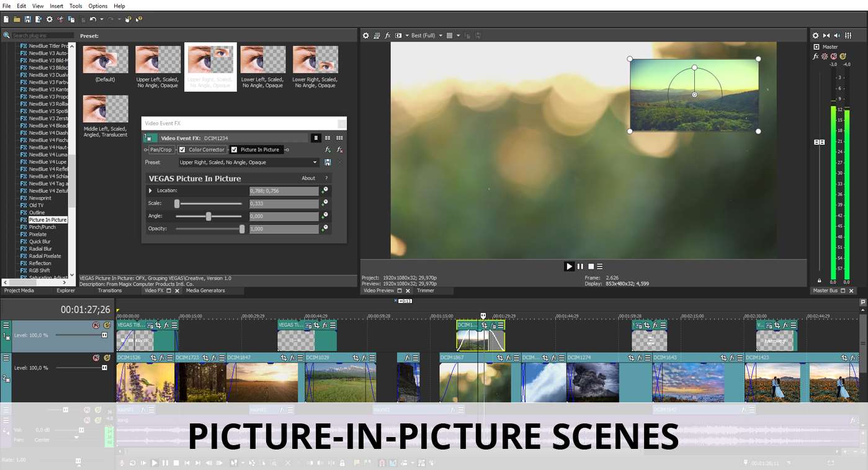Remove selected plug-in from the FX chain
The image size is (868, 470).
[x=339, y=150]
